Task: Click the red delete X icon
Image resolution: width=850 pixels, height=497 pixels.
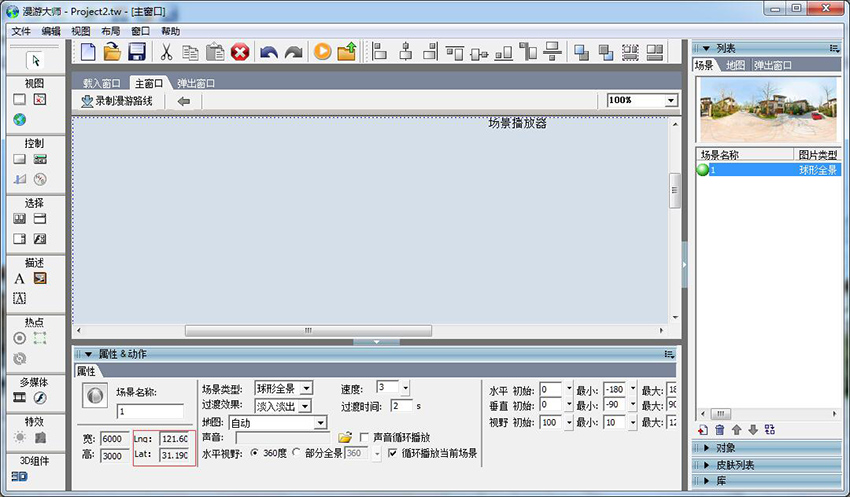Action: [x=240, y=52]
